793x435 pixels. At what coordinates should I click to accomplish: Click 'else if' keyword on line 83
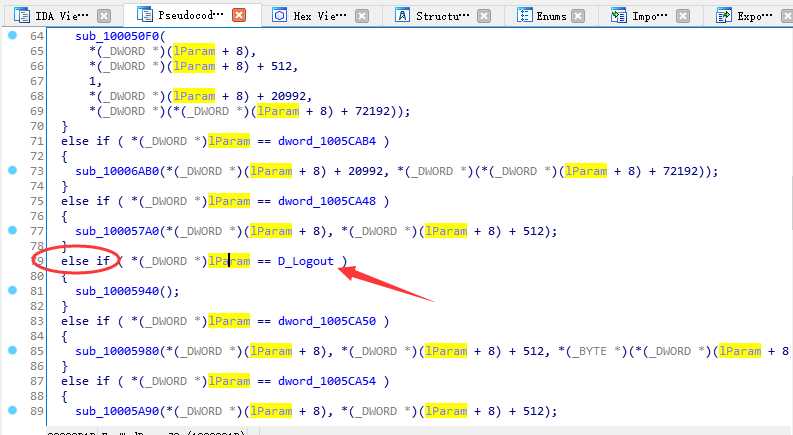[85, 321]
